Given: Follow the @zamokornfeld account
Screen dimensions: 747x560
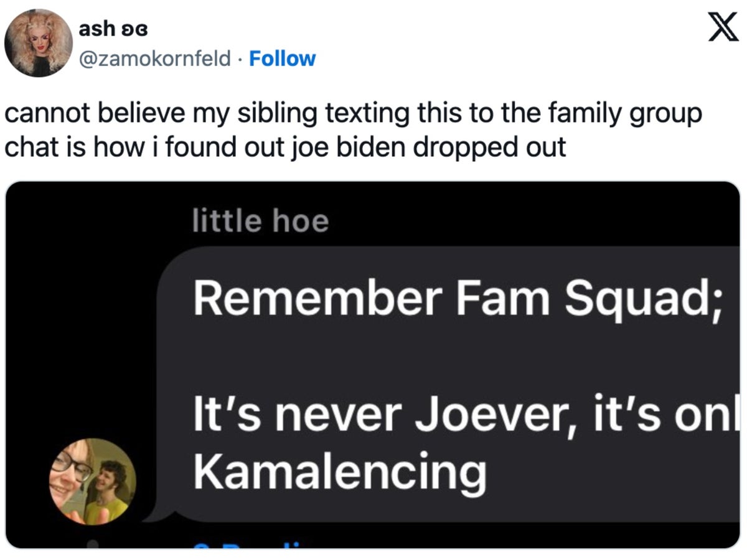Looking at the screenshot, I should pos(282,59).
